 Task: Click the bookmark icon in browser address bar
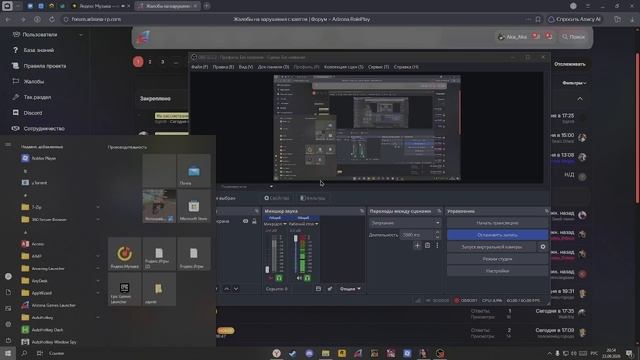pos(538,19)
